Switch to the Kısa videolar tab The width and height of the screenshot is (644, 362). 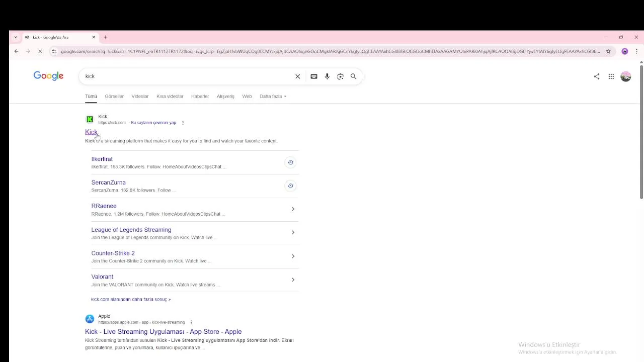click(x=170, y=97)
